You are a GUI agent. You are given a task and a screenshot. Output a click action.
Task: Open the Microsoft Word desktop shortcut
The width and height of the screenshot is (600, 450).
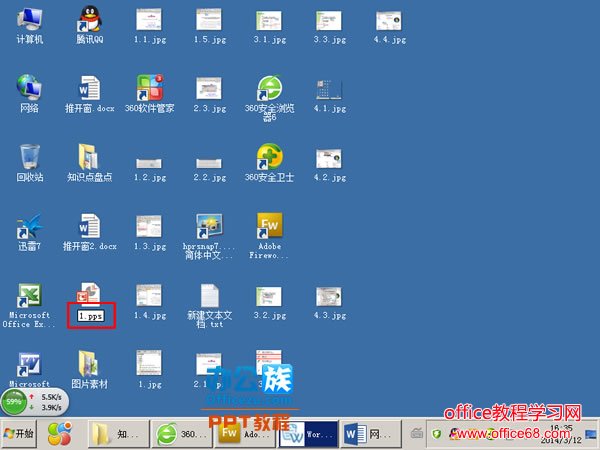tap(29, 370)
